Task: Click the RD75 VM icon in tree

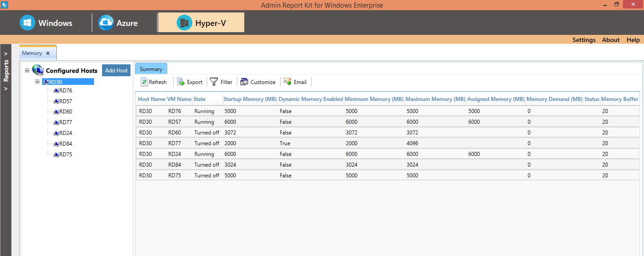Action: click(56, 155)
